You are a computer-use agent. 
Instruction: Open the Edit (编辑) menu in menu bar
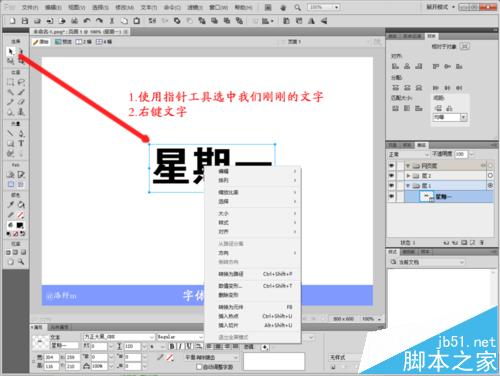coord(53,7)
